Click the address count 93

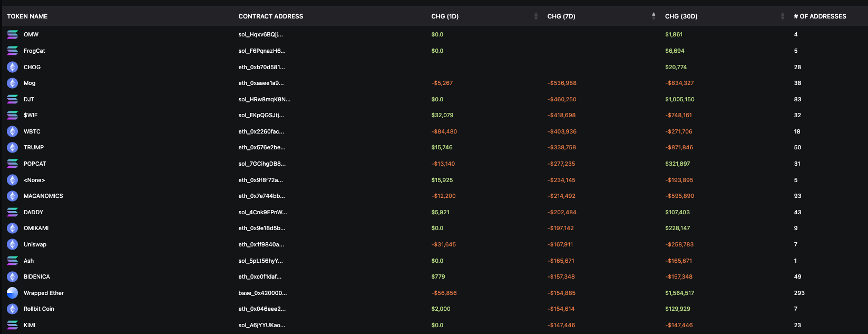point(797,196)
